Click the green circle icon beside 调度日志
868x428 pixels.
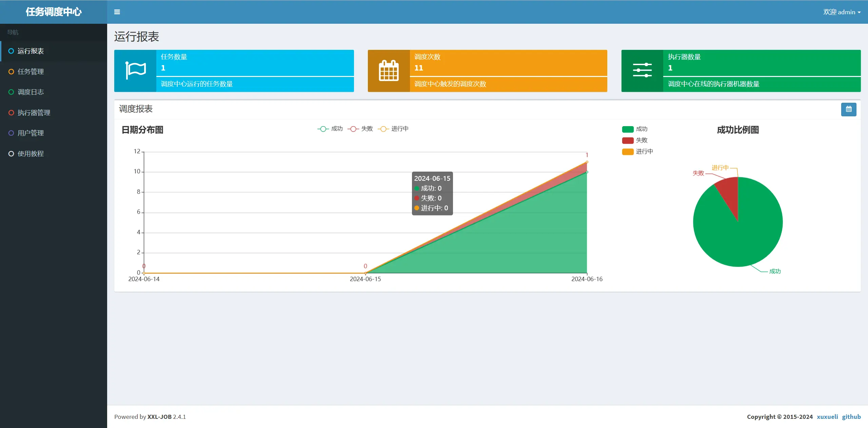point(11,92)
